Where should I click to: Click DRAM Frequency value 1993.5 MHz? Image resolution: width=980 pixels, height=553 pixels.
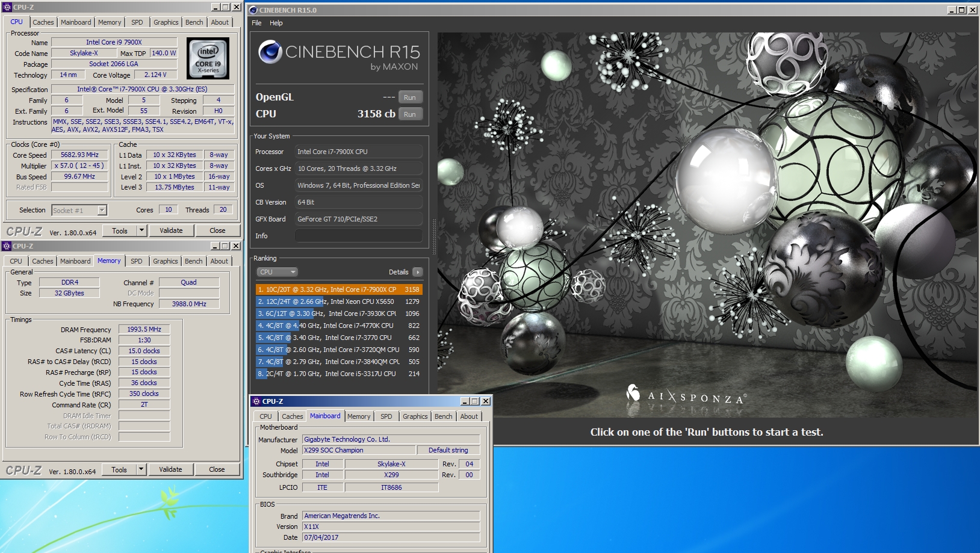pyautogui.click(x=144, y=329)
